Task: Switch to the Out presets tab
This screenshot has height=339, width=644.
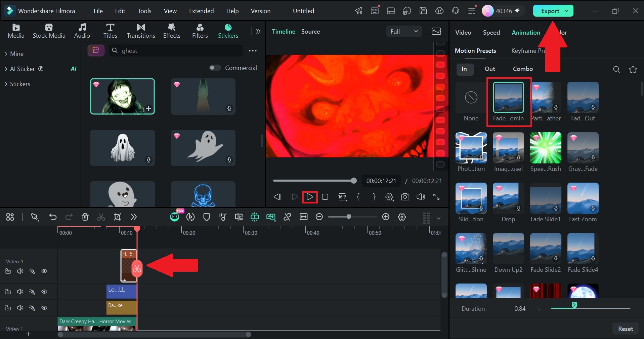Action: coord(490,69)
